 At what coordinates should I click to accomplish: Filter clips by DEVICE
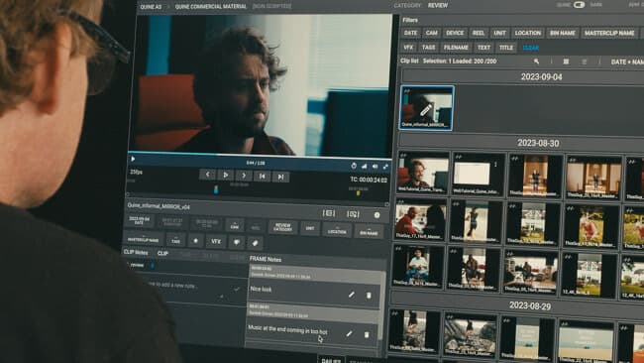pos(455,33)
